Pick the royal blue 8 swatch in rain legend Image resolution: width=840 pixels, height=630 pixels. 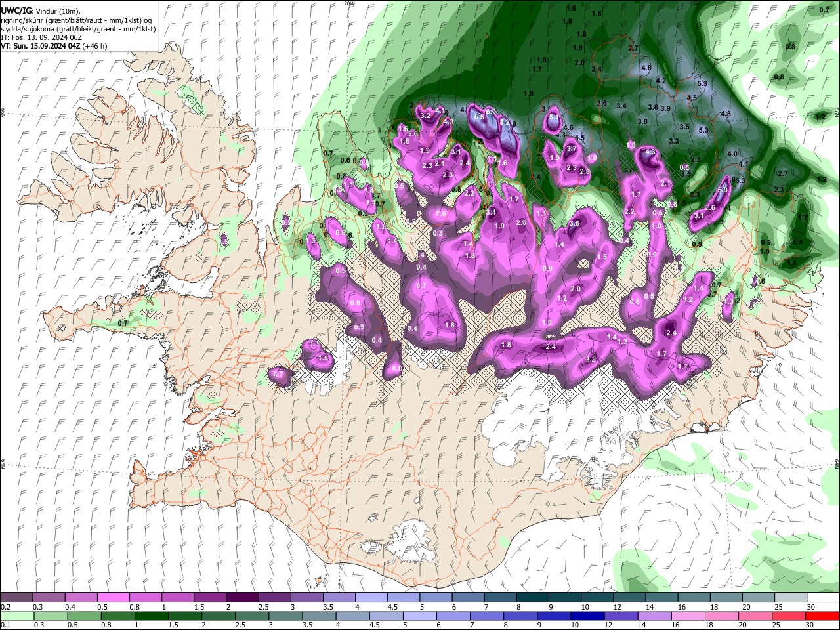pyautogui.click(x=520, y=616)
